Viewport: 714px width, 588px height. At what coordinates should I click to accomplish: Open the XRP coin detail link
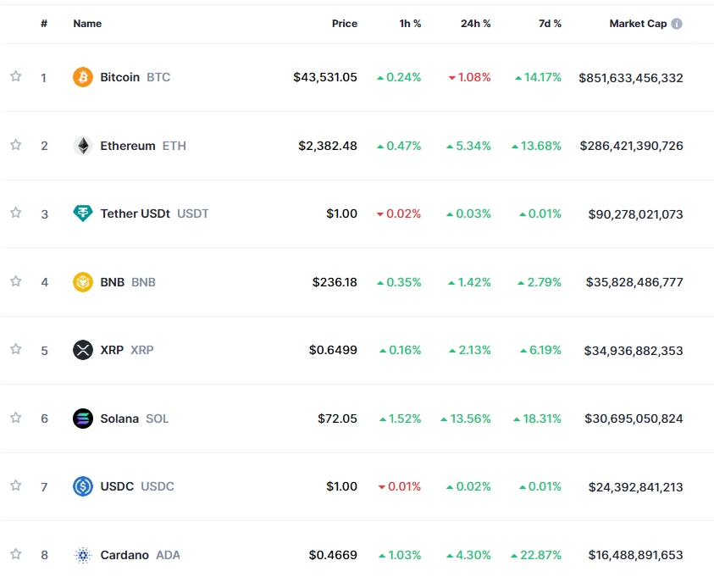pyautogui.click(x=111, y=350)
